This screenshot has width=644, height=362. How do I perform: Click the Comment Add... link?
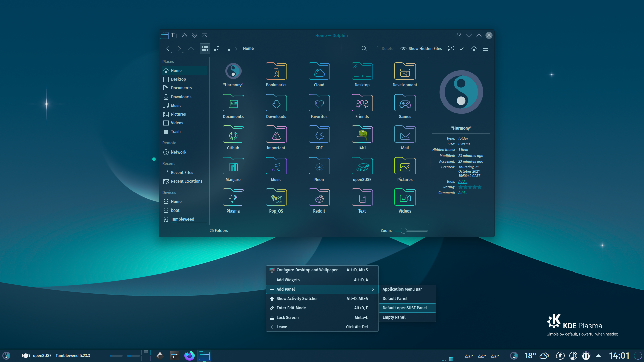(463, 193)
